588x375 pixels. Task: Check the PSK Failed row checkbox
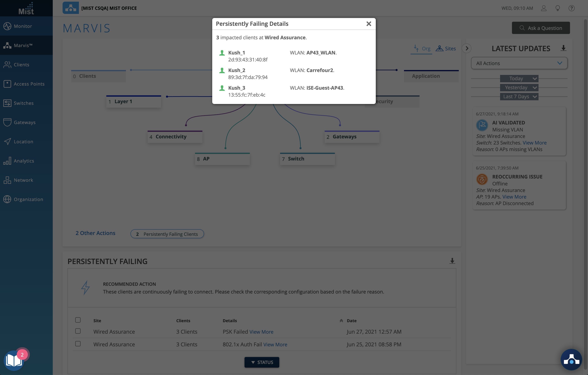(78, 331)
